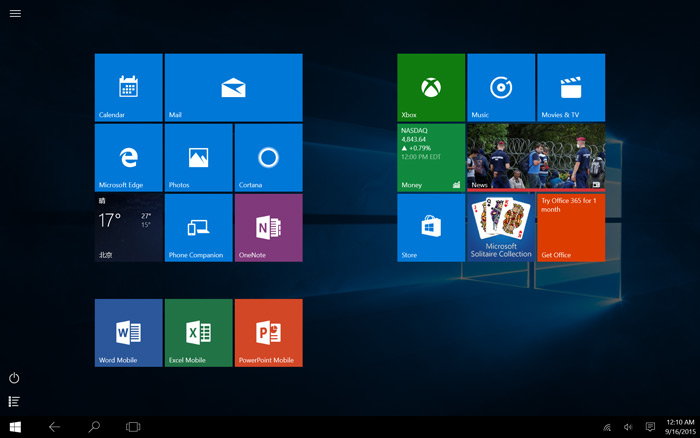Viewport: 700px width, 438px height.
Task: Open the OneNote tile
Action: [x=268, y=227]
